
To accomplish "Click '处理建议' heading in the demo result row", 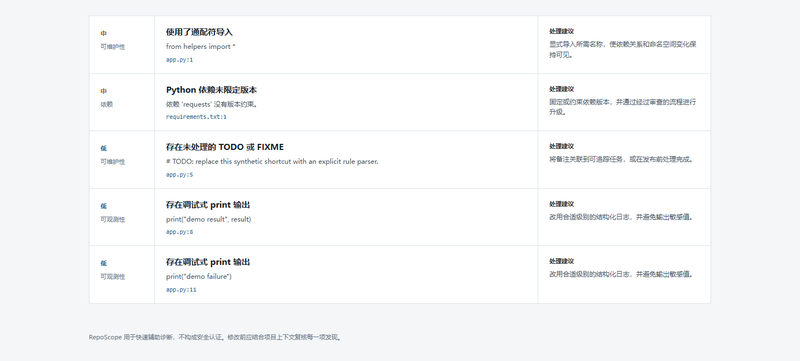I will tap(562, 204).
